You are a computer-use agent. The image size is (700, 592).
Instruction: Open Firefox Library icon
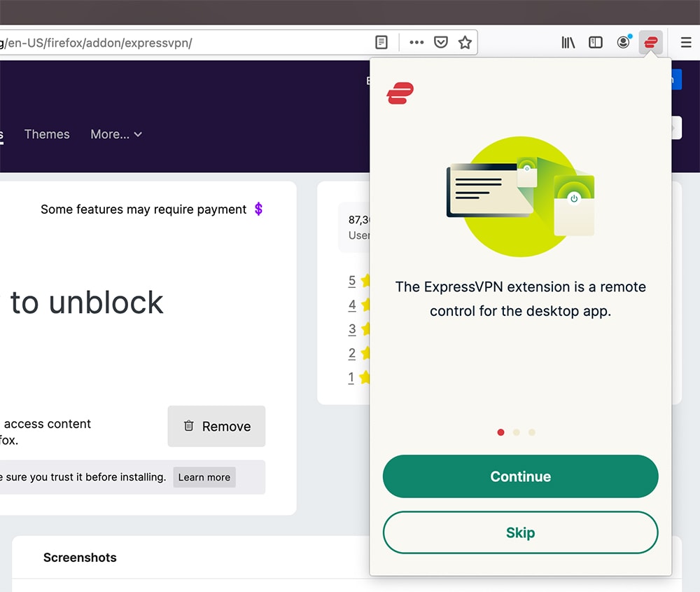568,43
